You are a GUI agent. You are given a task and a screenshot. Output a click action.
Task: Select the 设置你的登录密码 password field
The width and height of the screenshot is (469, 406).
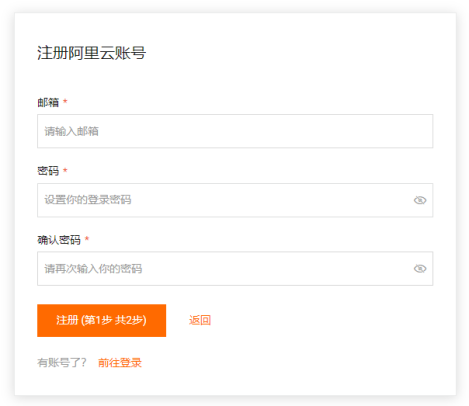point(235,200)
